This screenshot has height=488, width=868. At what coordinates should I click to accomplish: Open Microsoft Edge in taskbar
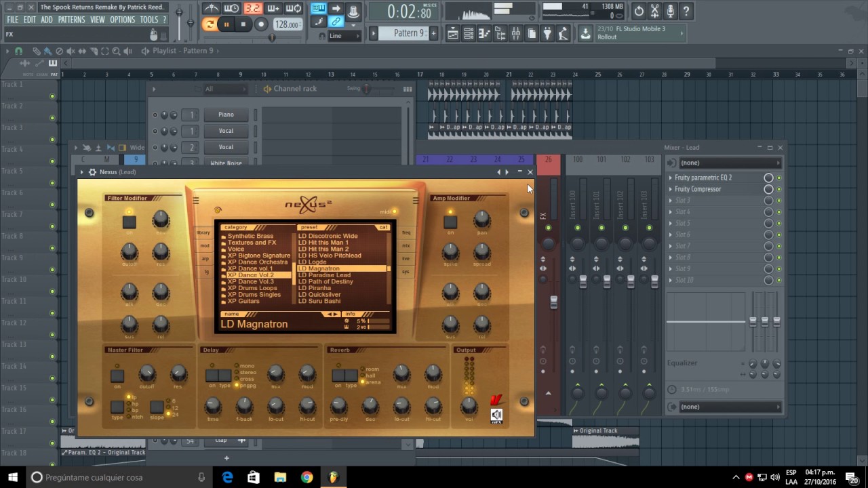228,477
